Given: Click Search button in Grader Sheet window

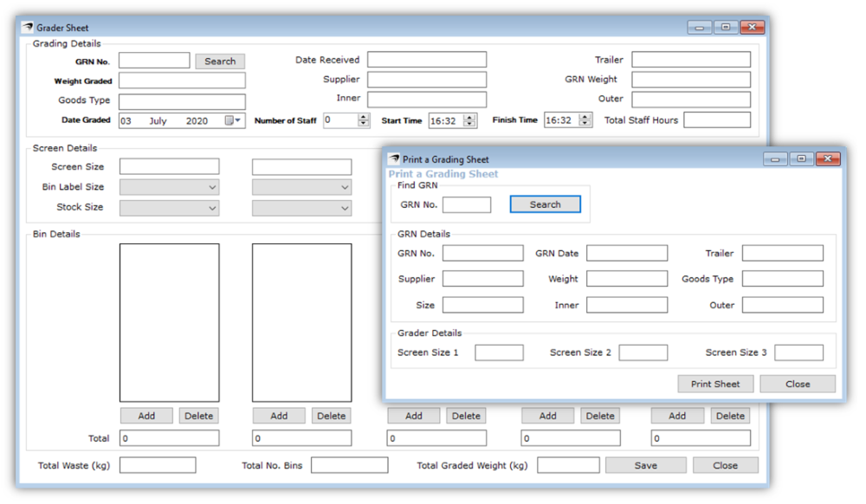Looking at the screenshot, I should [220, 61].
